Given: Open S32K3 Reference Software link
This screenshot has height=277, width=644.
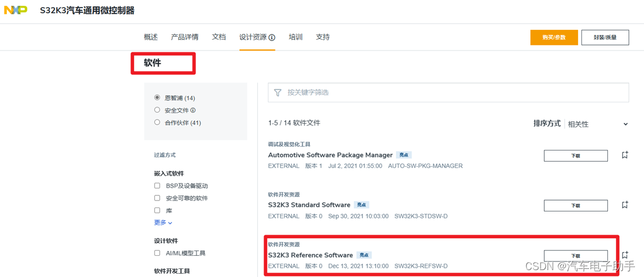Looking at the screenshot, I should (310, 255).
